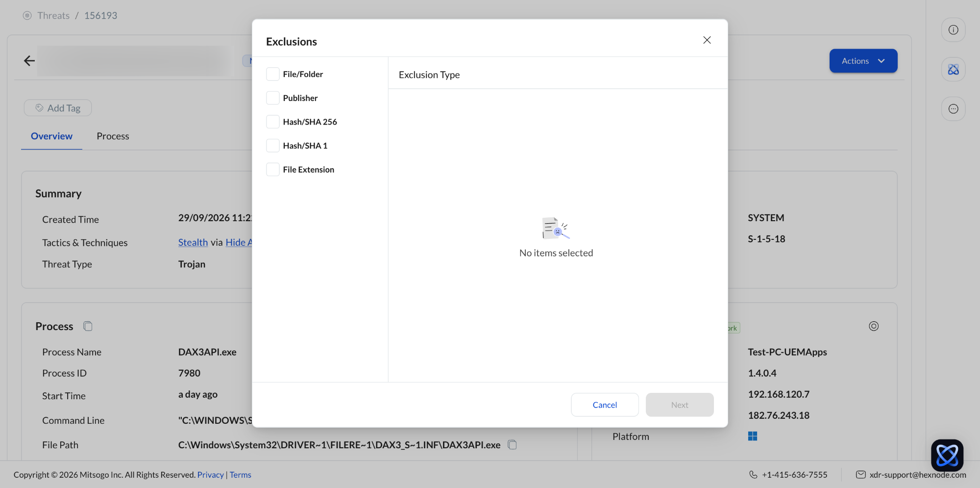Click the xdr-support email address
The height and width of the screenshot is (488, 980).
pyautogui.click(x=918, y=475)
